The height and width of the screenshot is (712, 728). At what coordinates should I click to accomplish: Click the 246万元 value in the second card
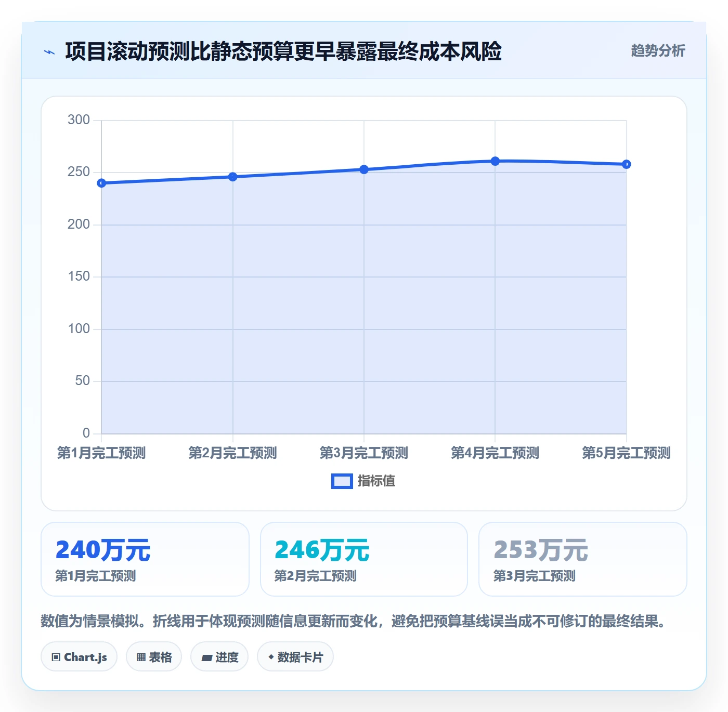coord(322,550)
